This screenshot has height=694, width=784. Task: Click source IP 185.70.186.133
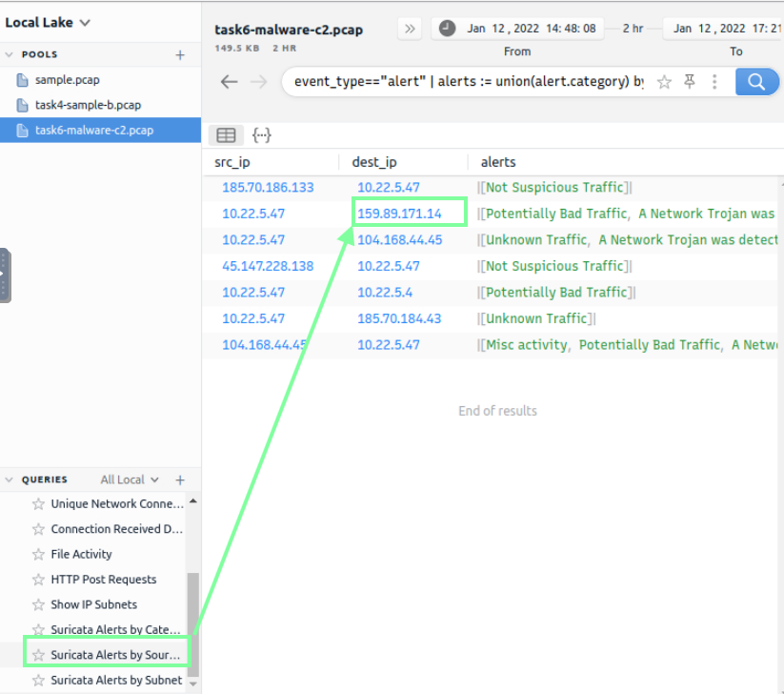pos(268,188)
